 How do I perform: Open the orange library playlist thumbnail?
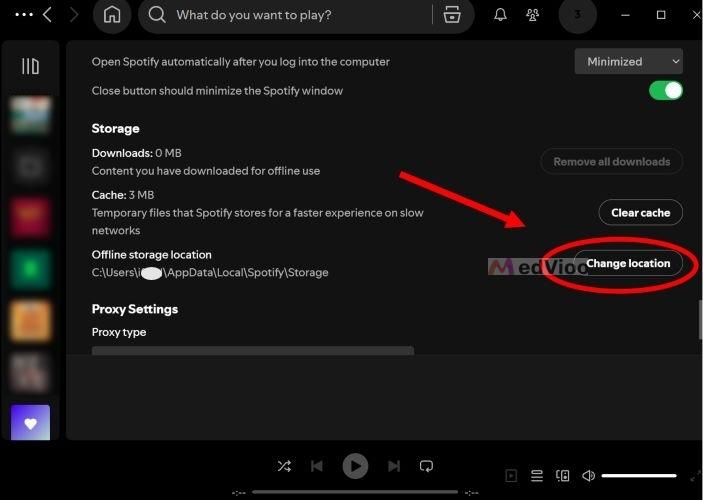pyautogui.click(x=30, y=321)
